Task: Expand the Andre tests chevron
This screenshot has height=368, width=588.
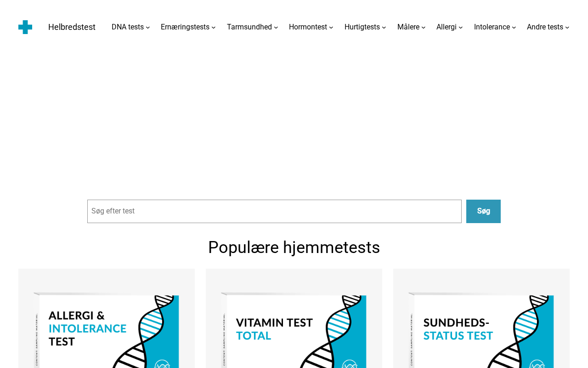Action: pos(567,28)
